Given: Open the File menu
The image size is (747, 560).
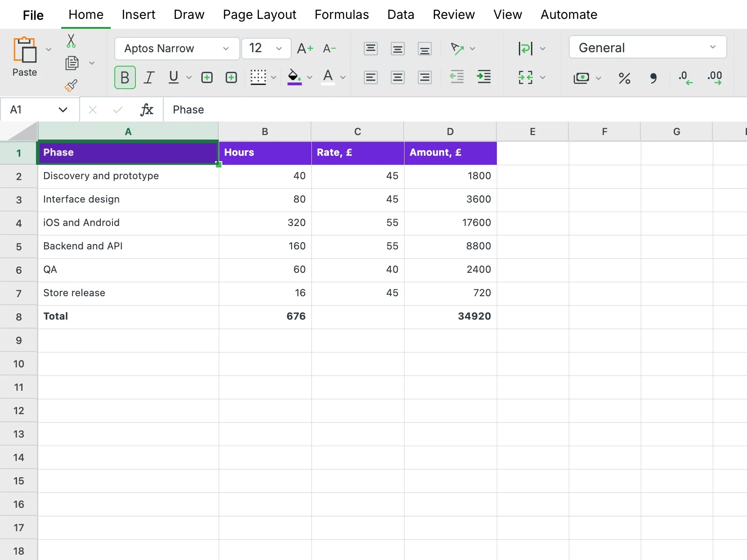Looking at the screenshot, I should (33, 15).
